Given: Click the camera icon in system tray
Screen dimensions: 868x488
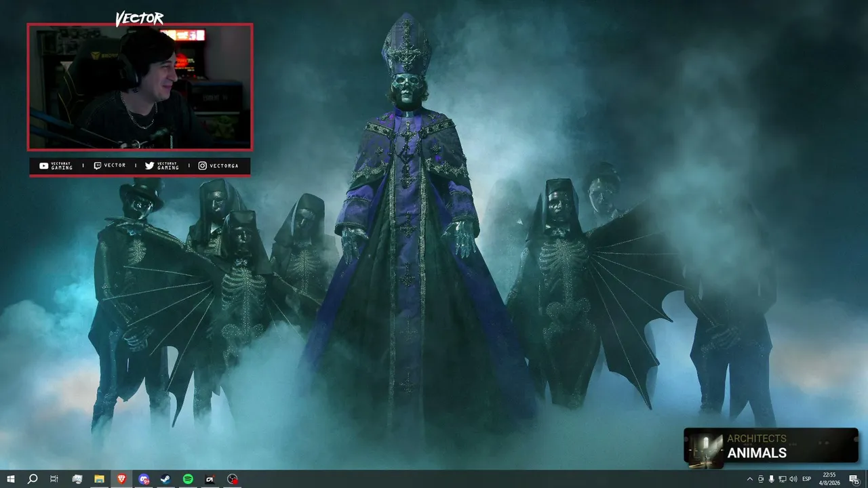Looking at the screenshot, I should click(760, 479).
